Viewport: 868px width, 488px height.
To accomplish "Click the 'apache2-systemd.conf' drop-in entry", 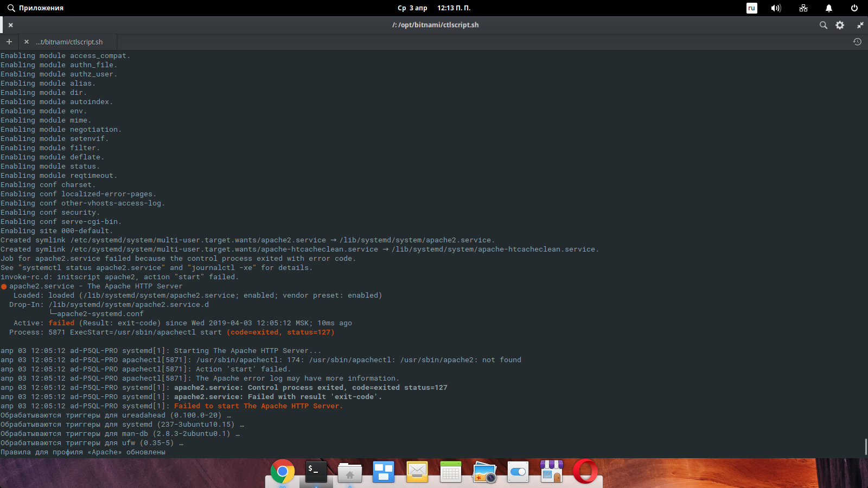I will (100, 314).
